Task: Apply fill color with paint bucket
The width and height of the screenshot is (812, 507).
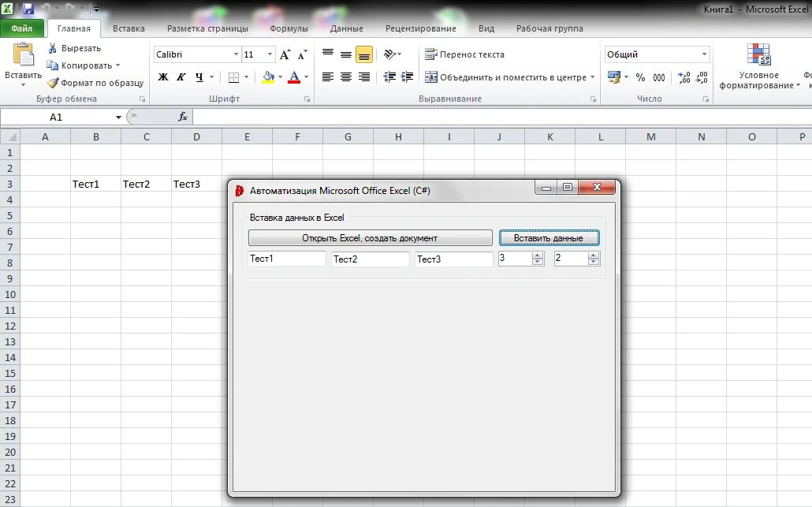Action: pyautogui.click(x=268, y=77)
